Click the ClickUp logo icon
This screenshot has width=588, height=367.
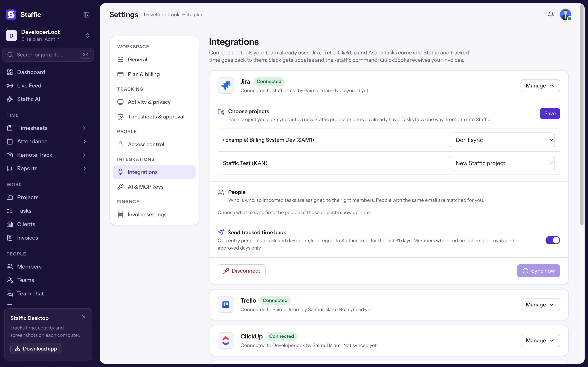pyautogui.click(x=226, y=340)
